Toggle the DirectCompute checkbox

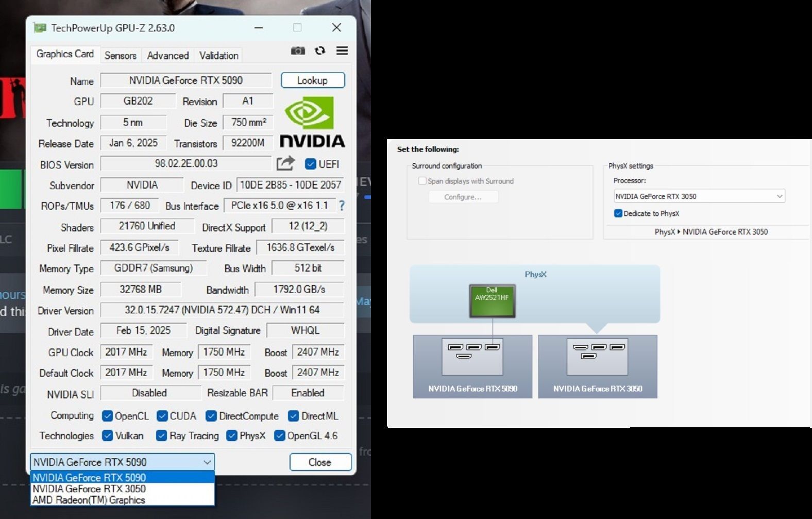tap(211, 416)
